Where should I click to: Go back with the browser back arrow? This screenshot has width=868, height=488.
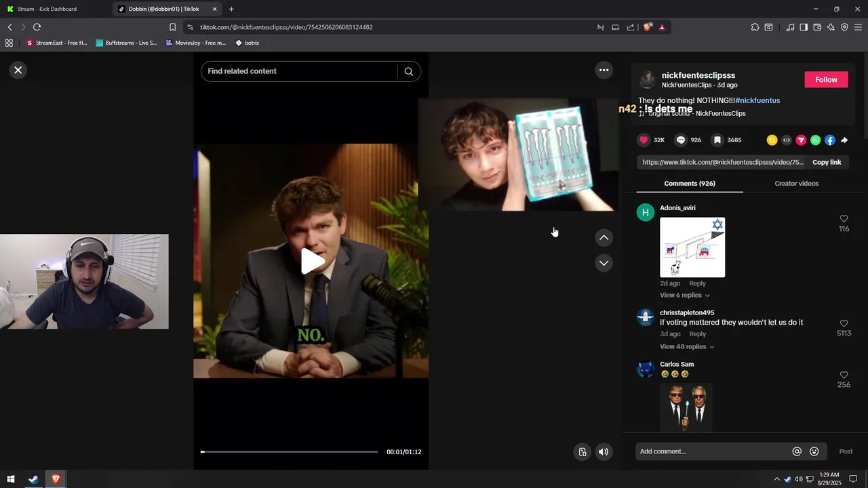9,27
